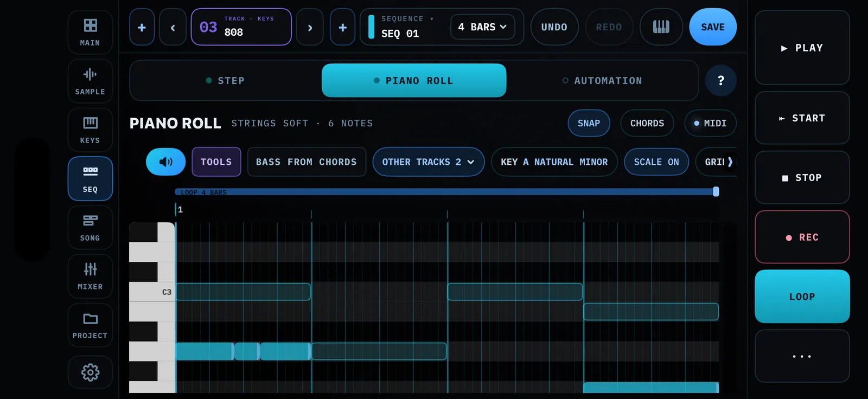
Task: Go to previous track arrow
Action: click(173, 27)
